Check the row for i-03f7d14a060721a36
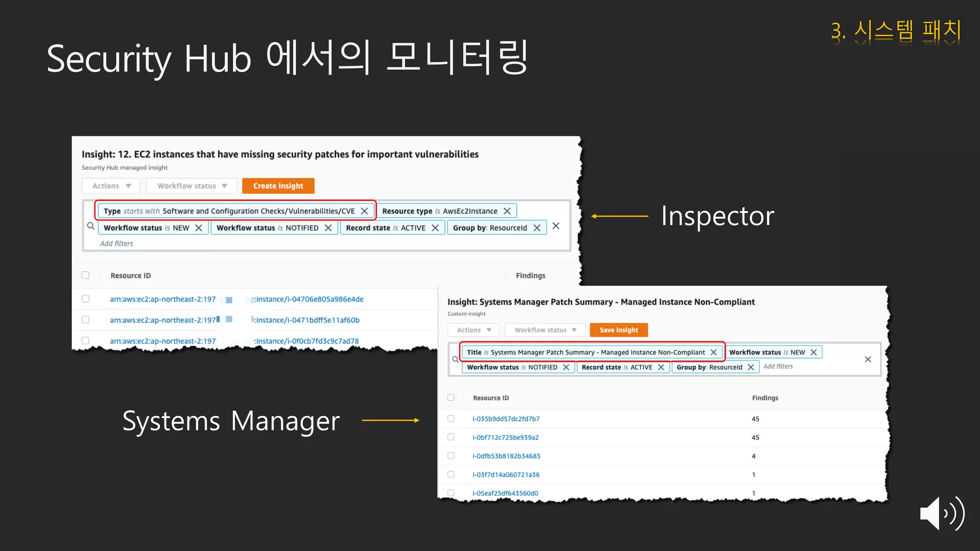 [451, 474]
